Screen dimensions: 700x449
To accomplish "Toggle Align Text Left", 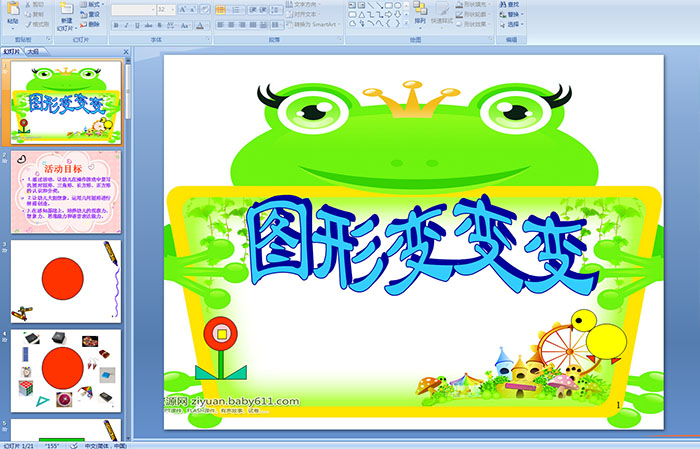I will click(220, 25).
